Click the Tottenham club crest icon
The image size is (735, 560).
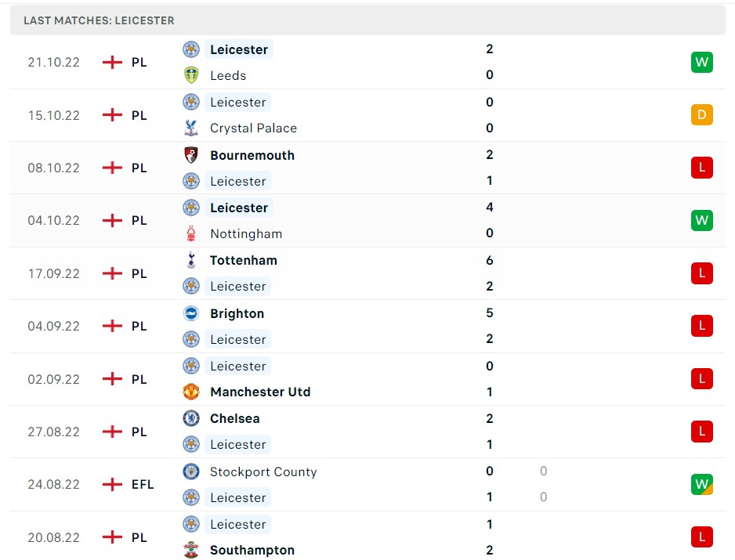pos(191,260)
